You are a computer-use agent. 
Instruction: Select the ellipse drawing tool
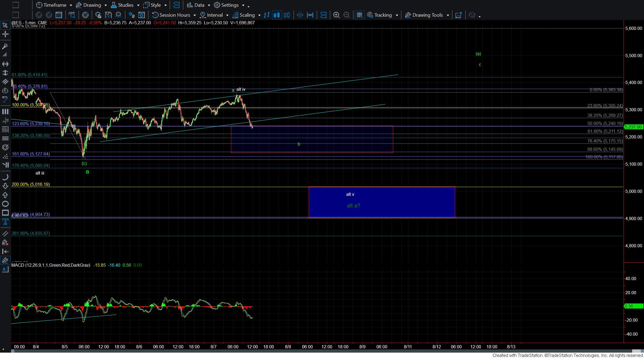point(5,204)
